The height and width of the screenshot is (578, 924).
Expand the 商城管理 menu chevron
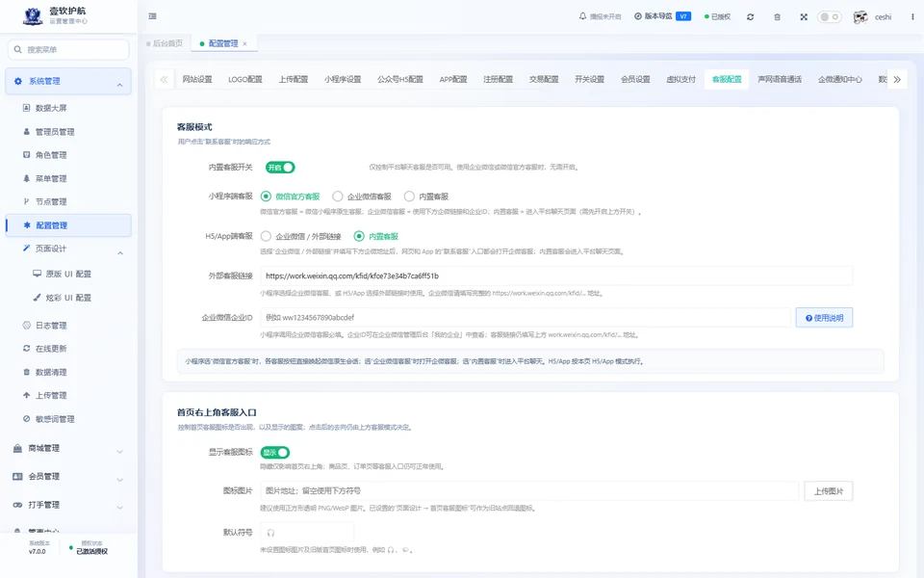tap(119, 452)
